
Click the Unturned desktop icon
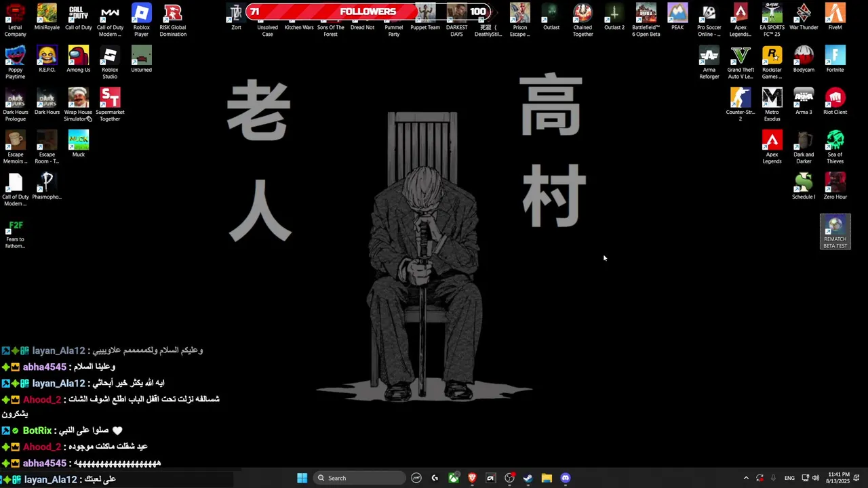coord(141,60)
